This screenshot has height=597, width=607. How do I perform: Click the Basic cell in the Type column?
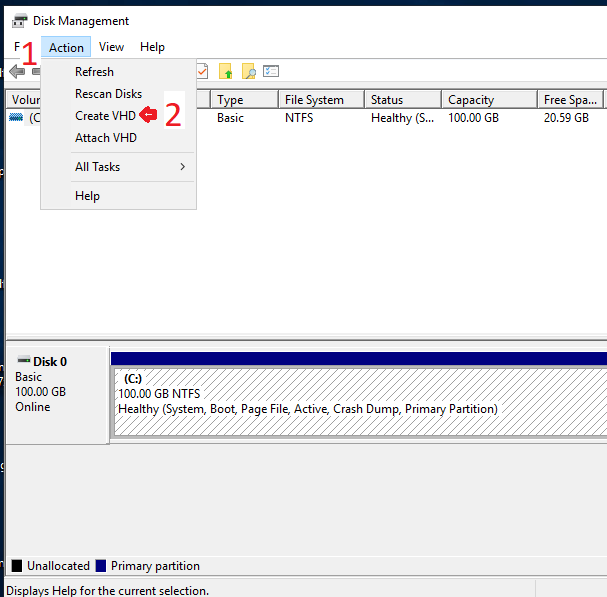230,118
